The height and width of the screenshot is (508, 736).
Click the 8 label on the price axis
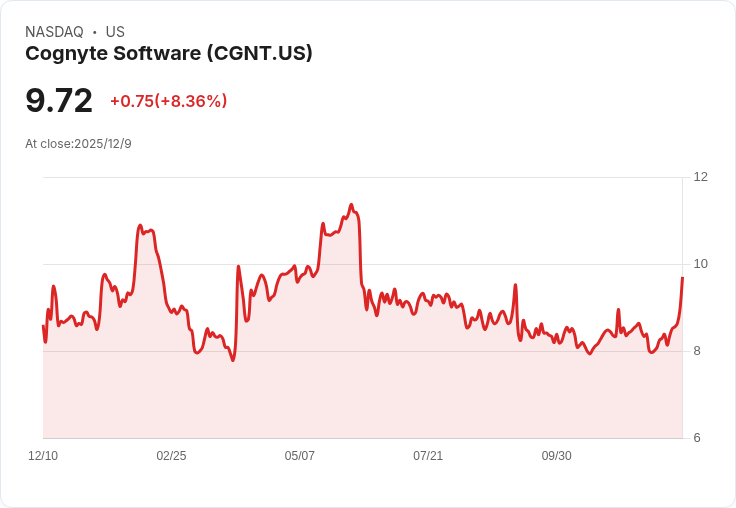coord(698,351)
